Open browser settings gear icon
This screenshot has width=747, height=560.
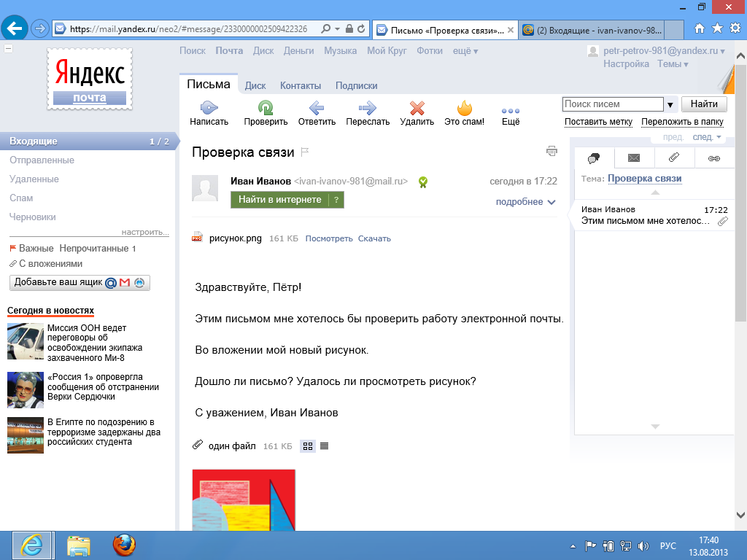pos(735,28)
